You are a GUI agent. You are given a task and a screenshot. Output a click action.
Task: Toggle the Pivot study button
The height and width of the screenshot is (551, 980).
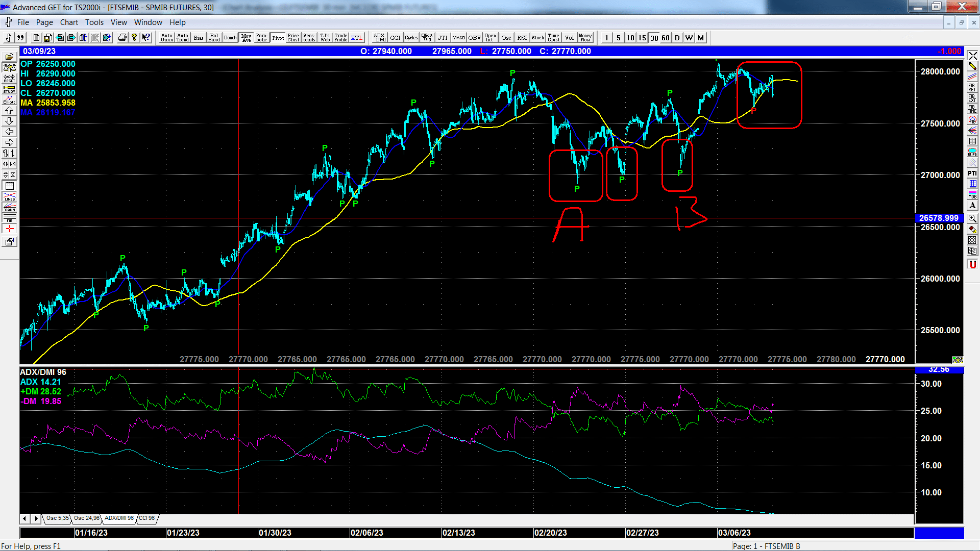click(x=278, y=38)
